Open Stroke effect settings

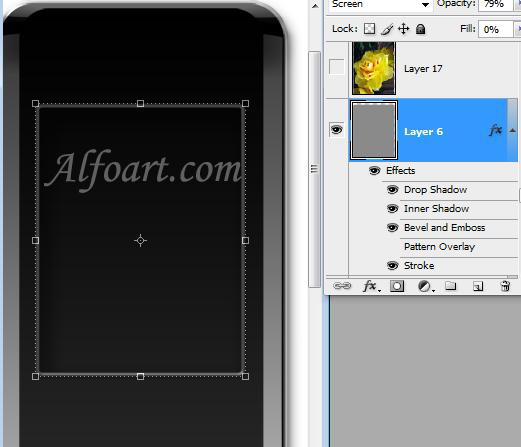pyautogui.click(x=419, y=266)
